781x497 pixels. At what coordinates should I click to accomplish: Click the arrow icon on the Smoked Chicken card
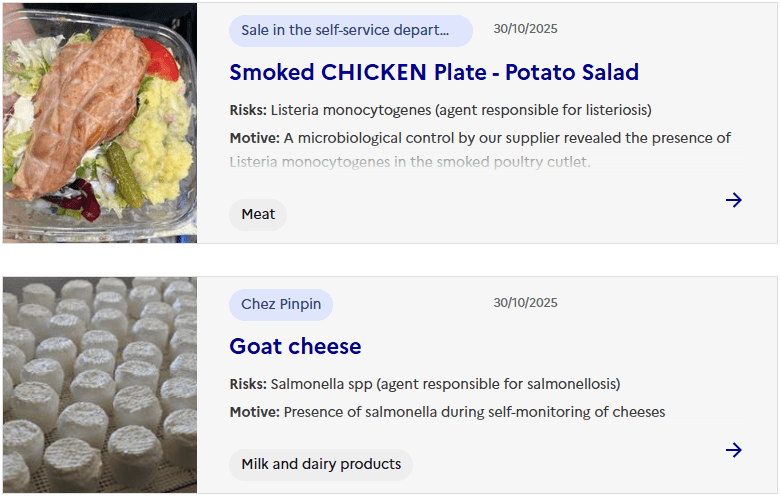734,200
